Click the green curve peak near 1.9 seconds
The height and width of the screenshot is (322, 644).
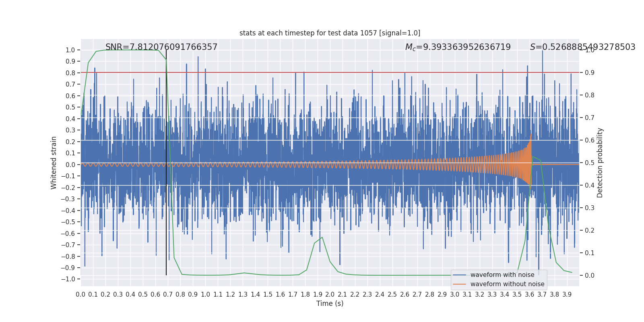pos(322,237)
